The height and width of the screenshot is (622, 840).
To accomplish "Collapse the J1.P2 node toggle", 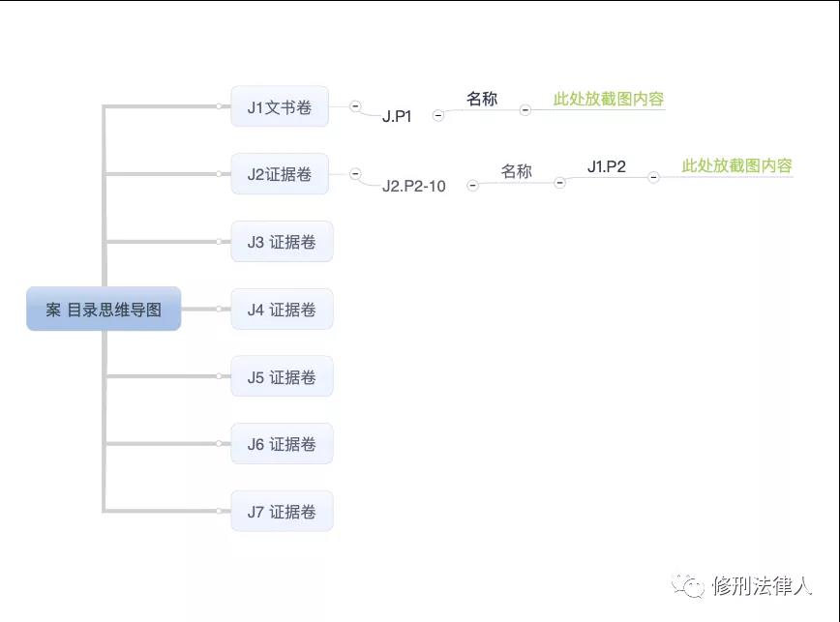I will (653, 177).
